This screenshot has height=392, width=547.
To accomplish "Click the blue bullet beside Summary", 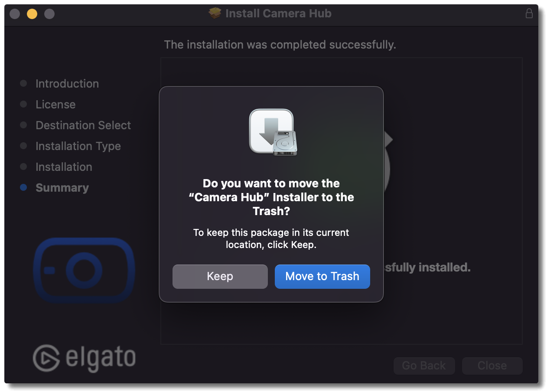I will pos(24,188).
